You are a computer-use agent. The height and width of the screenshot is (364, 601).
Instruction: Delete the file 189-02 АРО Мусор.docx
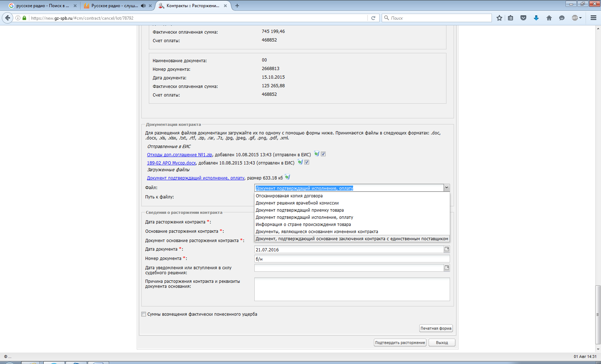[x=300, y=162]
